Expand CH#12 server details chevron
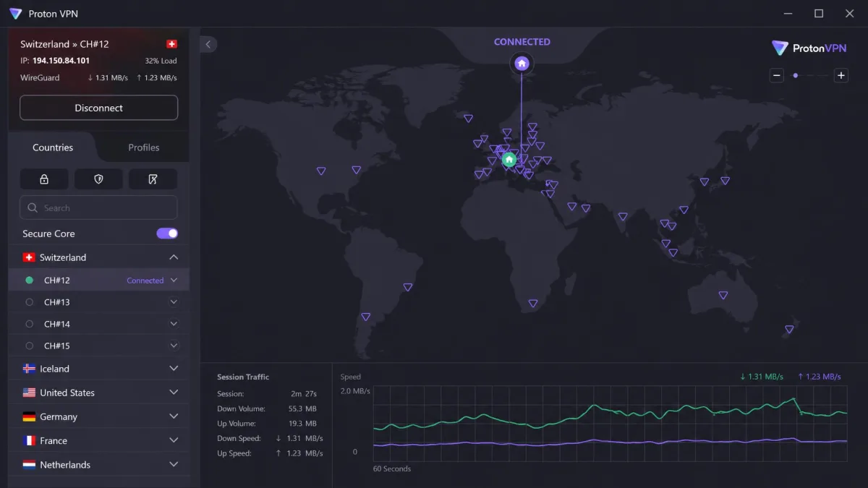The image size is (868, 488). tap(174, 281)
